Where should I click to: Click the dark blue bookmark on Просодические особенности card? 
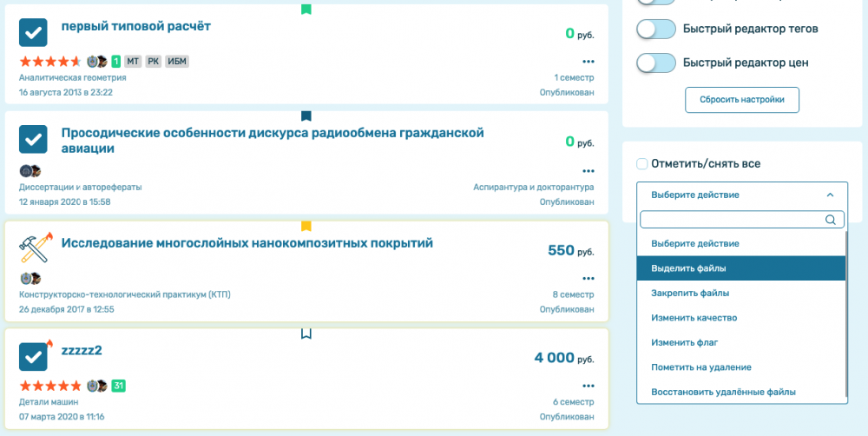(x=306, y=116)
